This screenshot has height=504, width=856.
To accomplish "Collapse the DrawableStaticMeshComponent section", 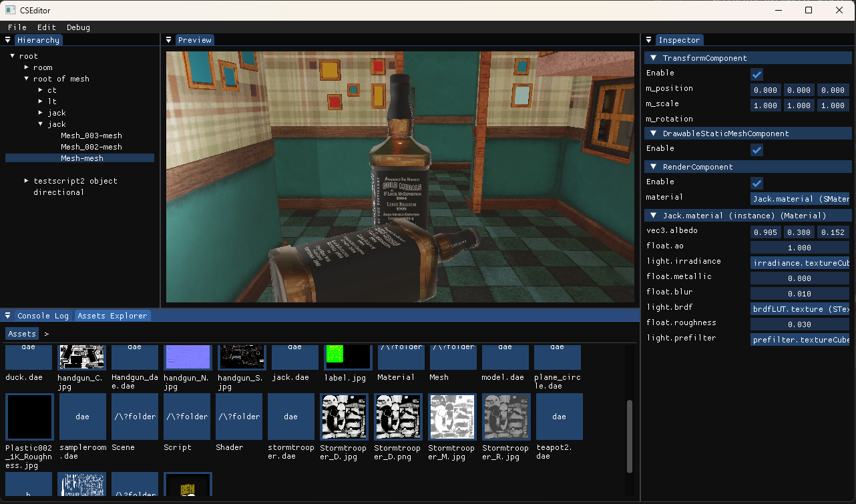I will point(654,134).
